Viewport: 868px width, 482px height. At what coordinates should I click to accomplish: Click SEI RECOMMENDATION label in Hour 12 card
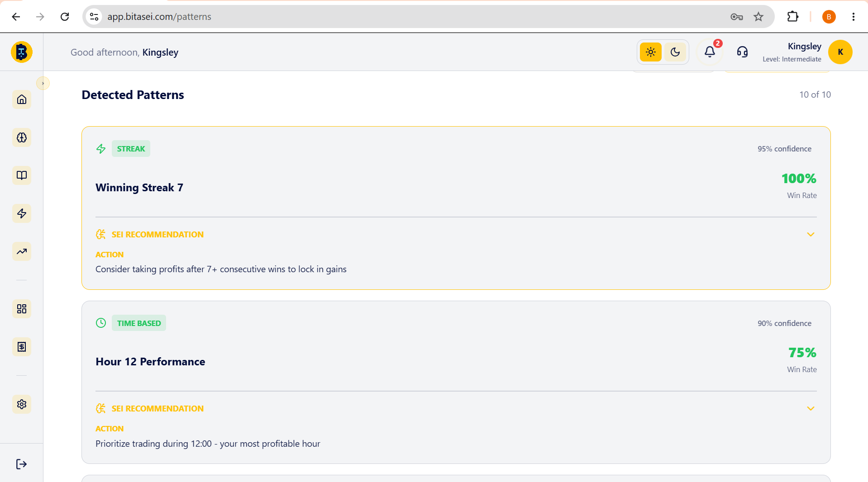pyautogui.click(x=157, y=409)
